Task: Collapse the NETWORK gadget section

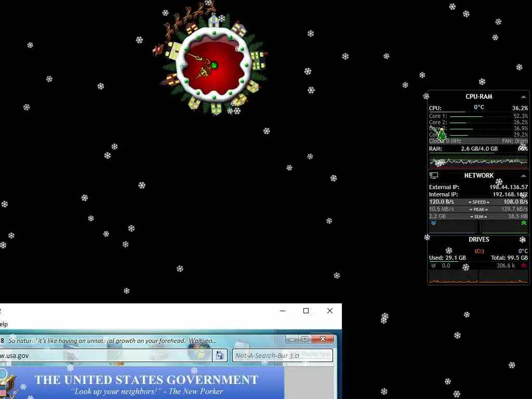Action: coord(523,176)
